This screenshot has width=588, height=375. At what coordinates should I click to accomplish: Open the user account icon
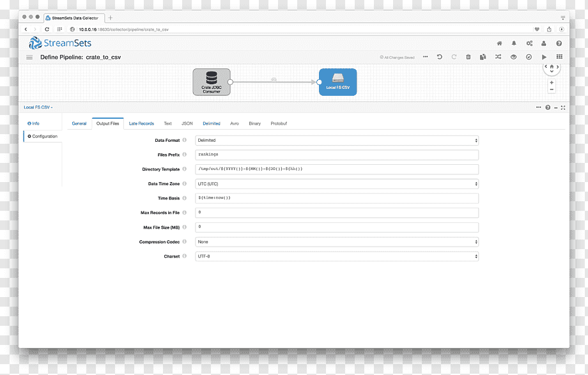click(544, 43)
